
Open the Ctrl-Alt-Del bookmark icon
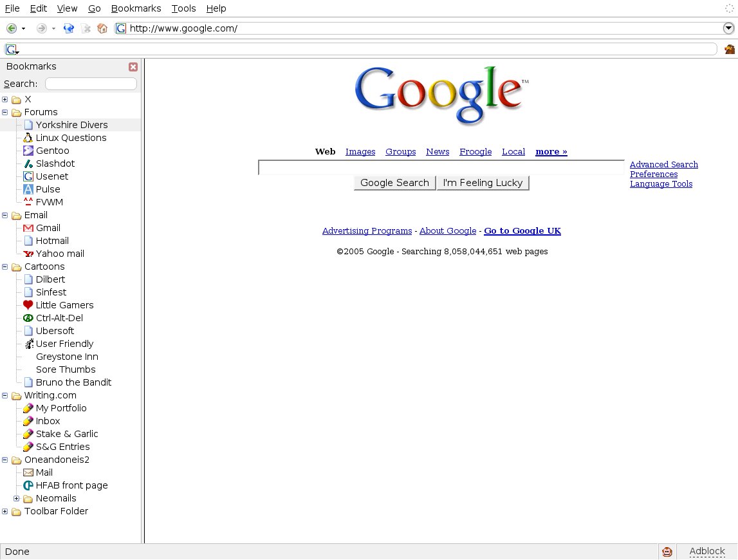tap(28, 318)
